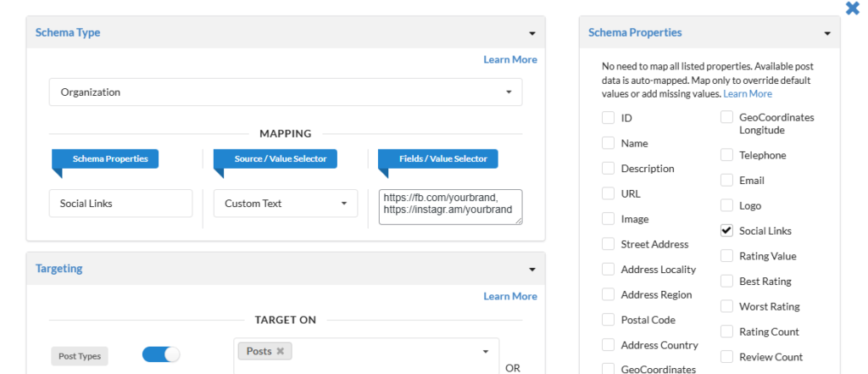Viewport: 868px width, 374px height.
Task: Open the Custom Text source dropdown
Action: point(285,204)
